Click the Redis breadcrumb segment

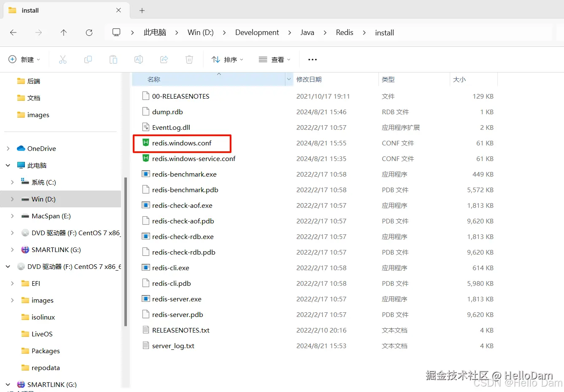344,32
